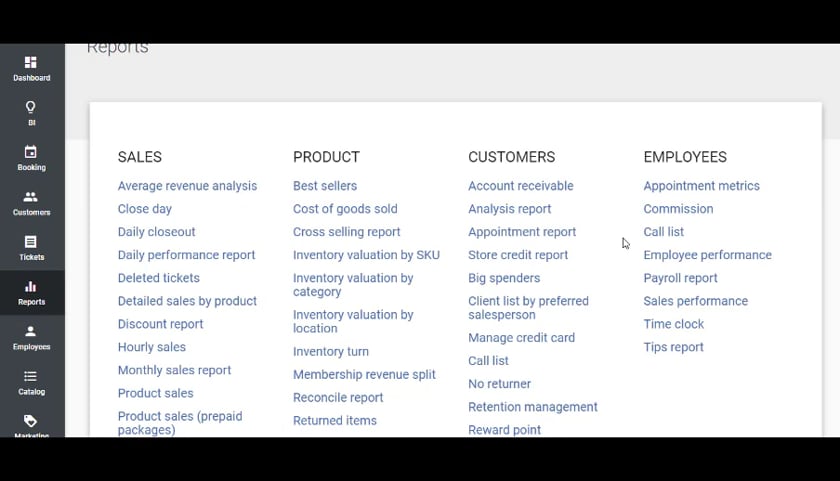The height and width of the screenshot is (481, 840).
Task: Open Cost of goods sold report
Action: (x=345, y=209)
